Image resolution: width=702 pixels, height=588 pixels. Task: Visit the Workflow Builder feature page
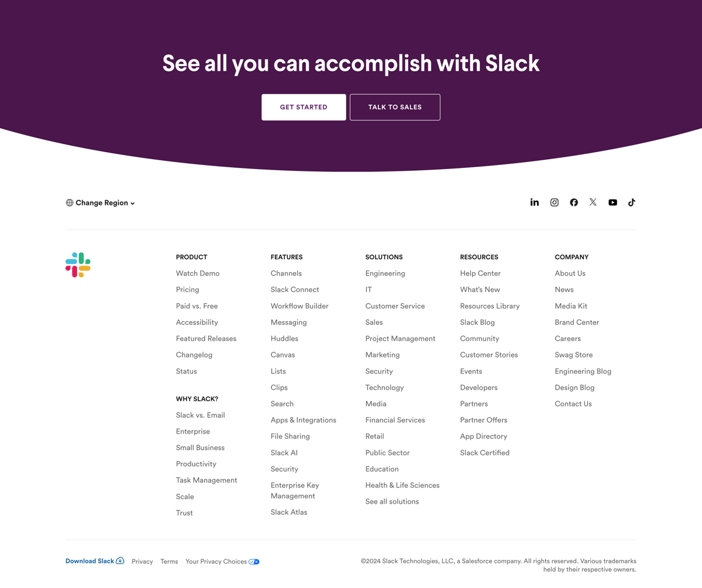coord(299,306)
